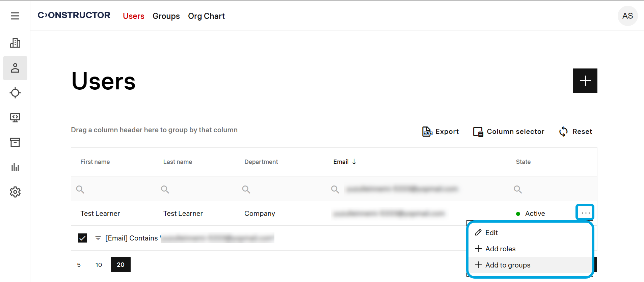
Task: Open the organization building sidebar icon
Action: (15, 43)
